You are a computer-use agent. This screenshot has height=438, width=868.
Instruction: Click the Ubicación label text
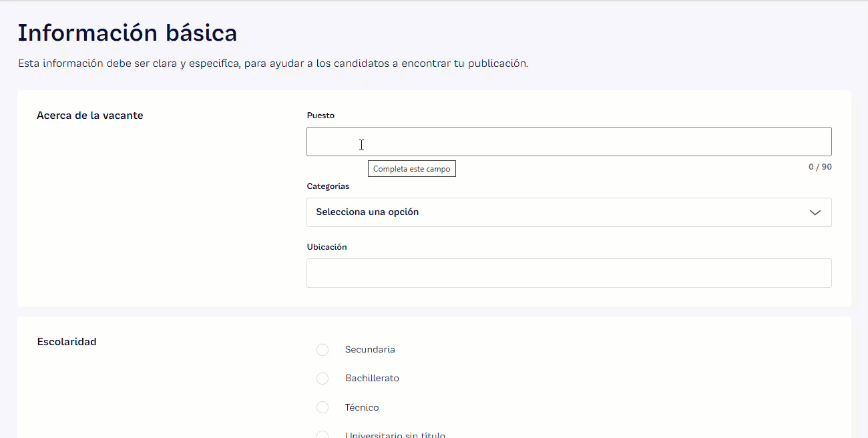click(x=327, y=246)
